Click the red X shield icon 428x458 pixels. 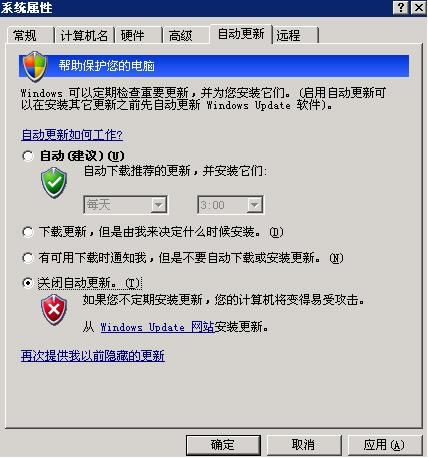pyautogui.click(x=54, y=310)
